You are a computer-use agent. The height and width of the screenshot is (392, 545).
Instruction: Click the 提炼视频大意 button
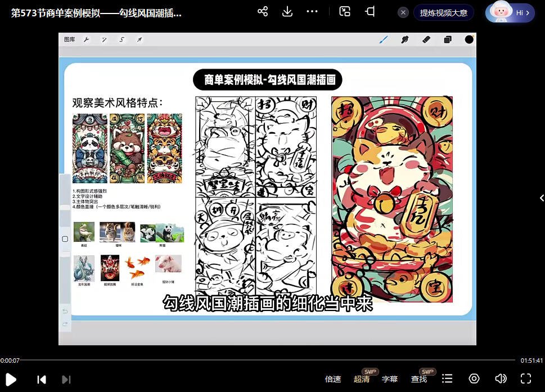444,12
